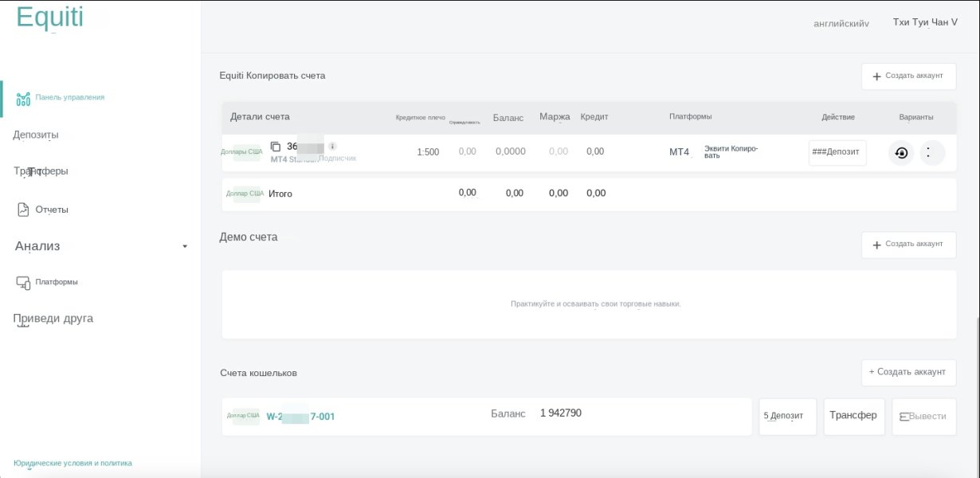The image size is (980, 478).
Task: Click the circular history icon in Варианты
Action: click(x=901, y=153)
